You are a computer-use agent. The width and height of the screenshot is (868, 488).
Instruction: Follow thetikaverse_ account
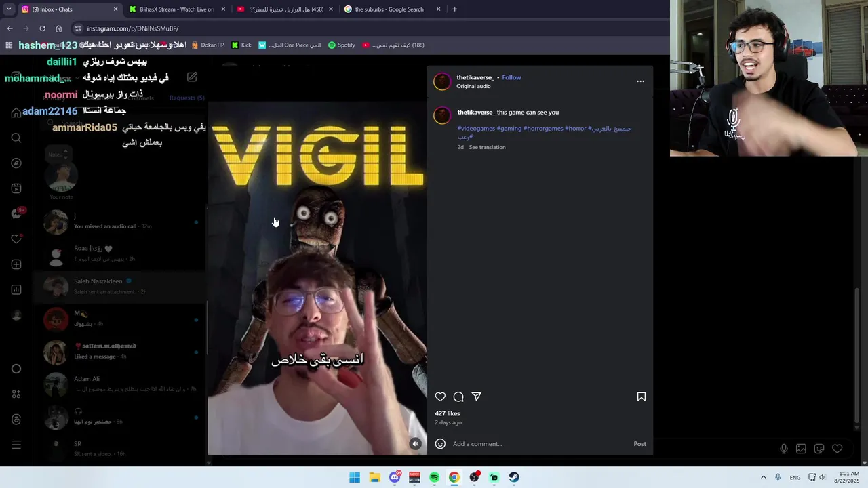pos(511,77)
